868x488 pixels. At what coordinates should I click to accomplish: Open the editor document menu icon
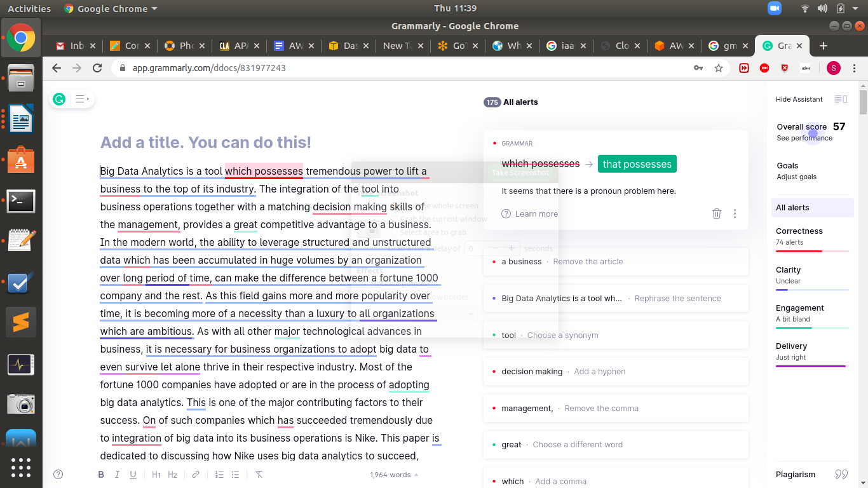click(81, 99)
